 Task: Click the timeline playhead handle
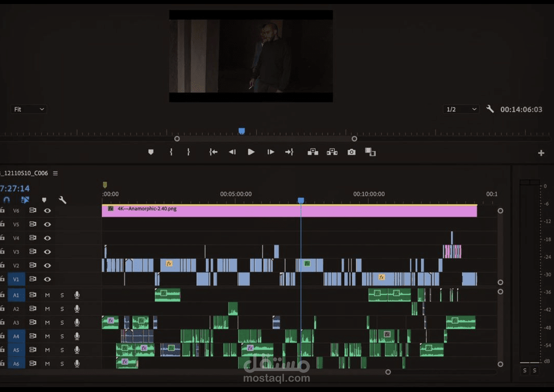[301, 201]
